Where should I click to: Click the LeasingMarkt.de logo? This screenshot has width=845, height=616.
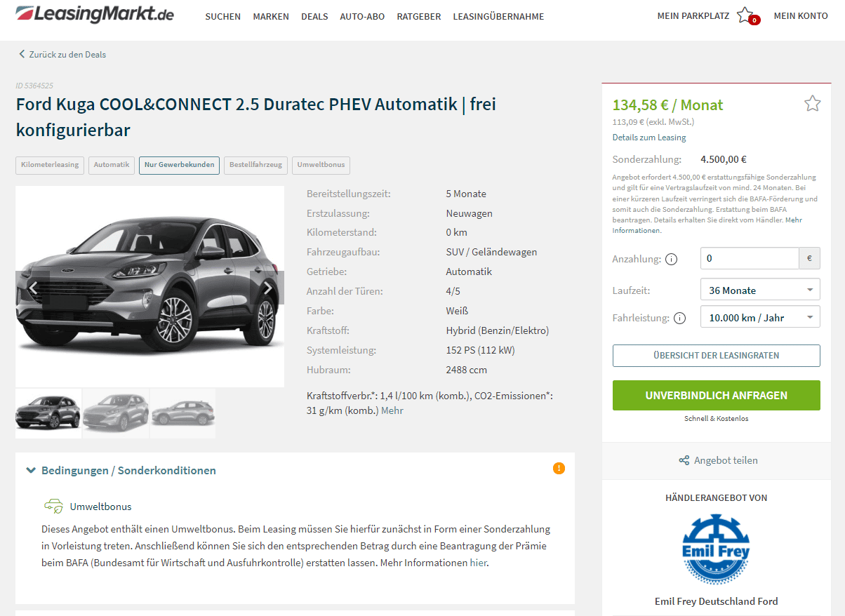point(95,13)
